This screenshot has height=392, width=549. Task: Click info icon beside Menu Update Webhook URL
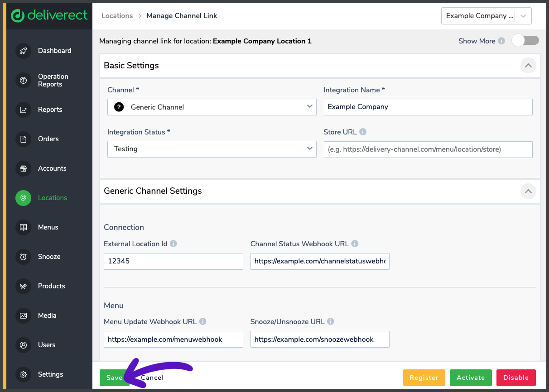click(x=202, y=321)
